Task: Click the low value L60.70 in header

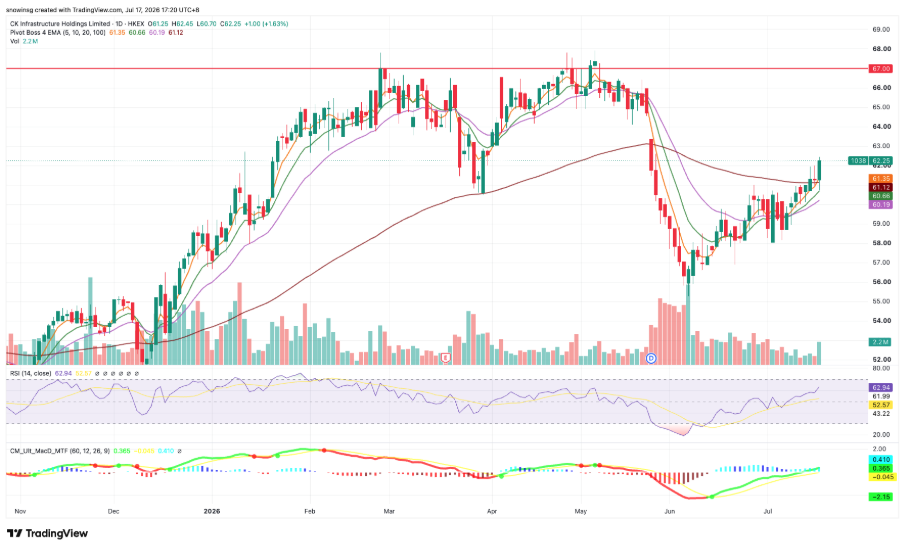Action: [206, 24]
